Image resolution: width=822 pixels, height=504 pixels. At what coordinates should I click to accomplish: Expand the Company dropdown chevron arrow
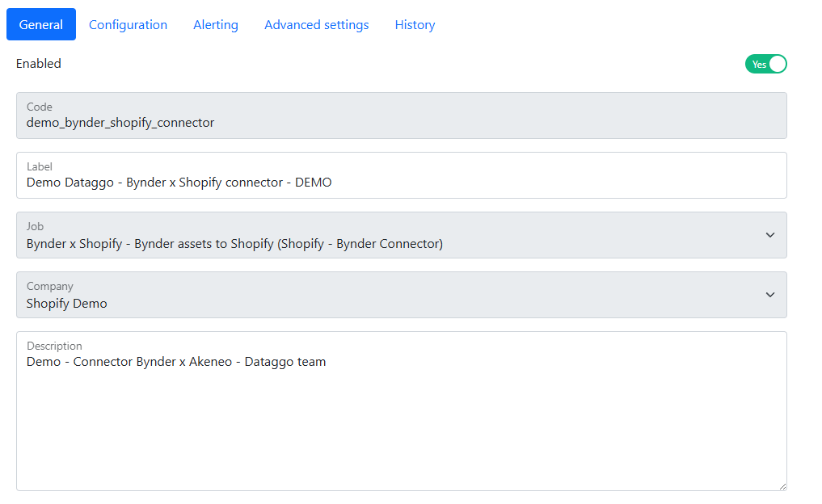pyautogui.click(x=769, y=295)
